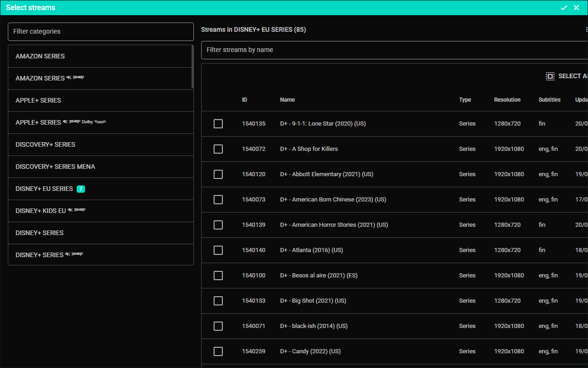
Task: Click 'D+ - Big Shot (2021) (US)' name
Action: [313, 301]
